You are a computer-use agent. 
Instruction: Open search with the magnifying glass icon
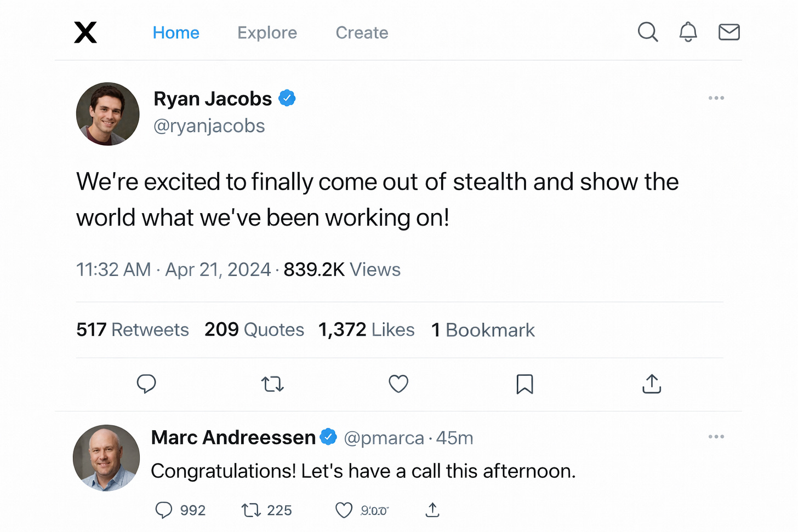[648, 32]
